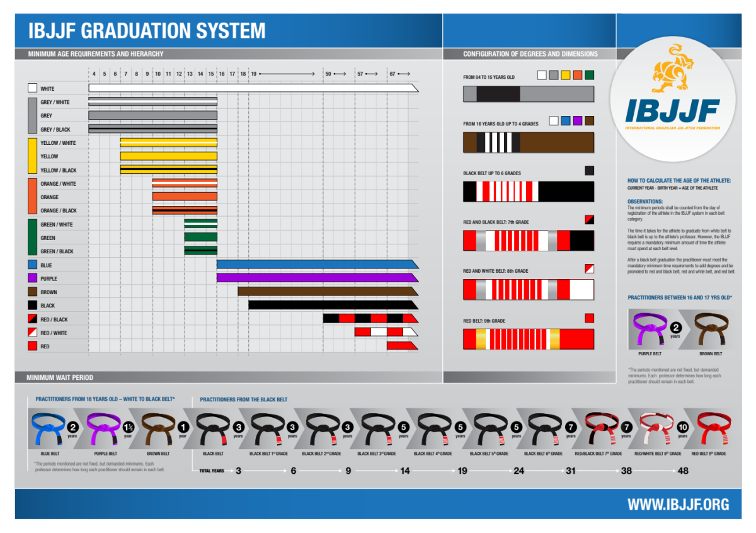The height and width of the screenshot is (533, 756).
Task: Select the Black Belt 2nd Grade illustration
Action: [323, 429]
